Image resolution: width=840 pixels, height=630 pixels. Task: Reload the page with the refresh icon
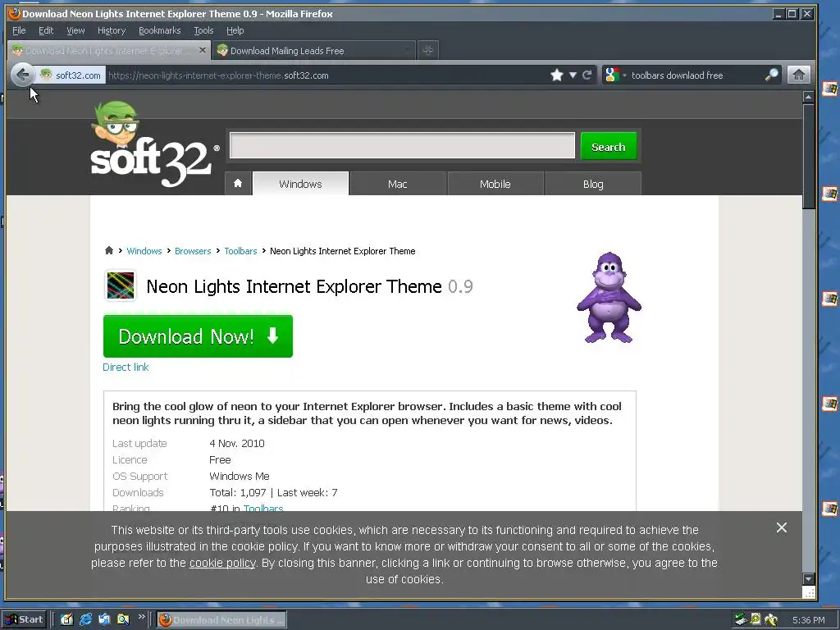tap(587, 75)
